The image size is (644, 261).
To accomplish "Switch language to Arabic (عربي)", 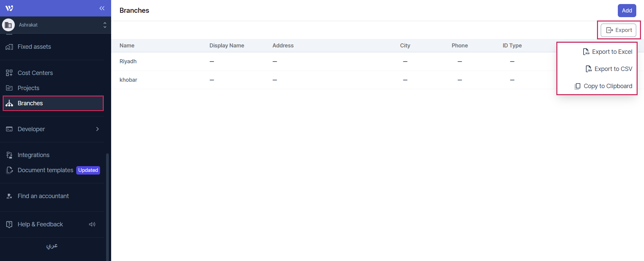I will tap(52, 246).
